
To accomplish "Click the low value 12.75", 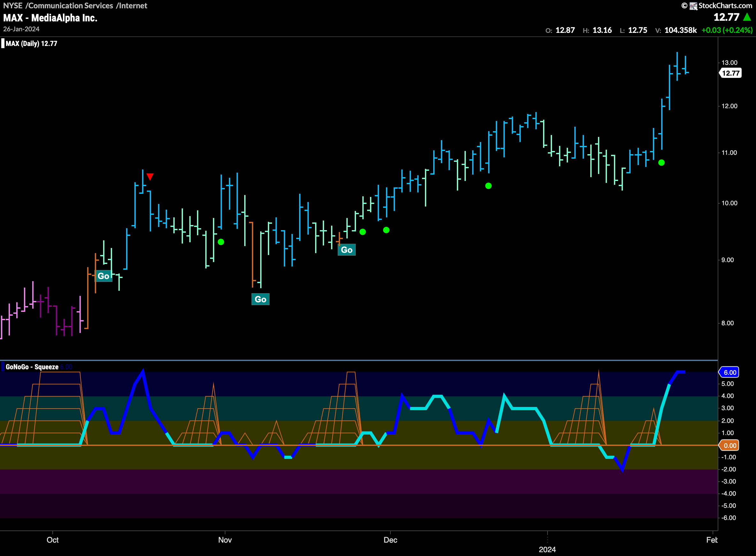I will 638,30.
